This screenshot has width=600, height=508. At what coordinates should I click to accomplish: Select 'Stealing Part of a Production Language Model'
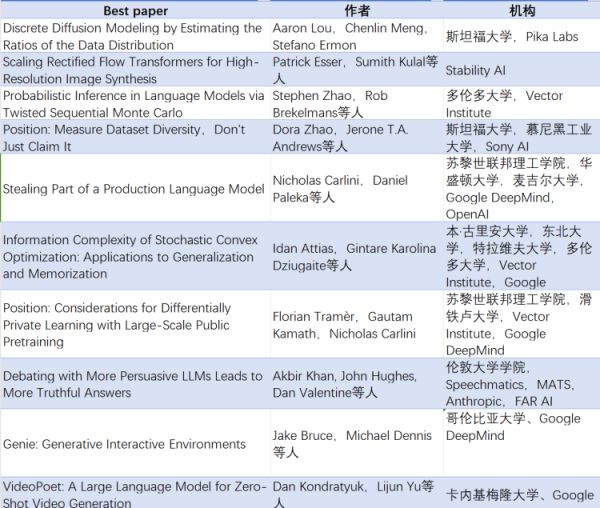(x=132, y=189)
